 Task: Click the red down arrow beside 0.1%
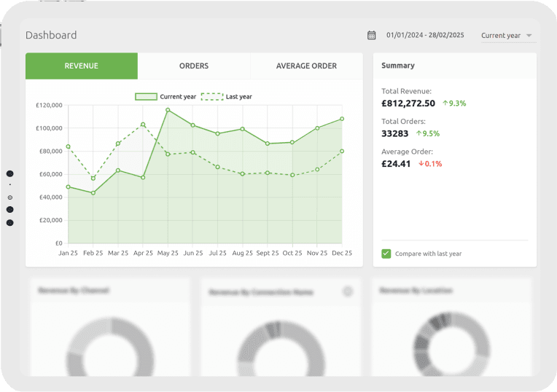click(421, 164)
